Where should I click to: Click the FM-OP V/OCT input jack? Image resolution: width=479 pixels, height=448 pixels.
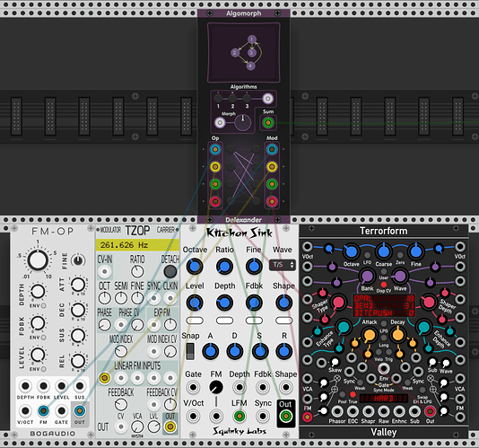pyautogui.click(x=25, y=410)
